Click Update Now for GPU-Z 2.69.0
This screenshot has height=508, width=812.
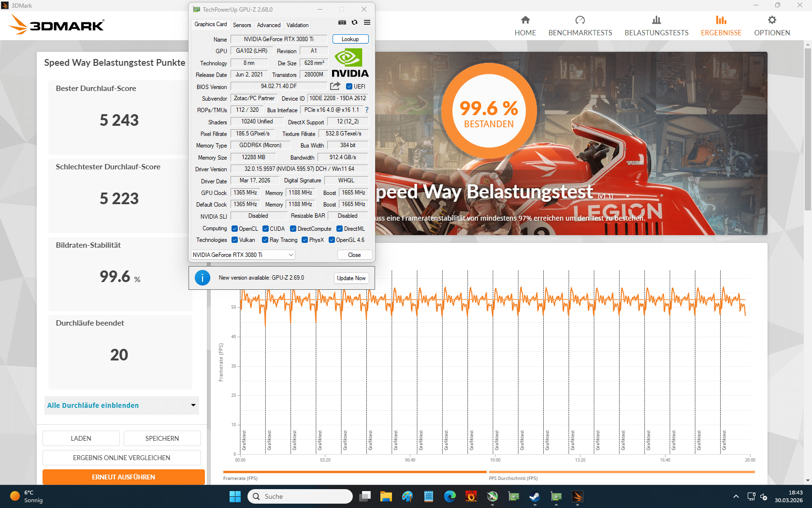tap(351, 278)
